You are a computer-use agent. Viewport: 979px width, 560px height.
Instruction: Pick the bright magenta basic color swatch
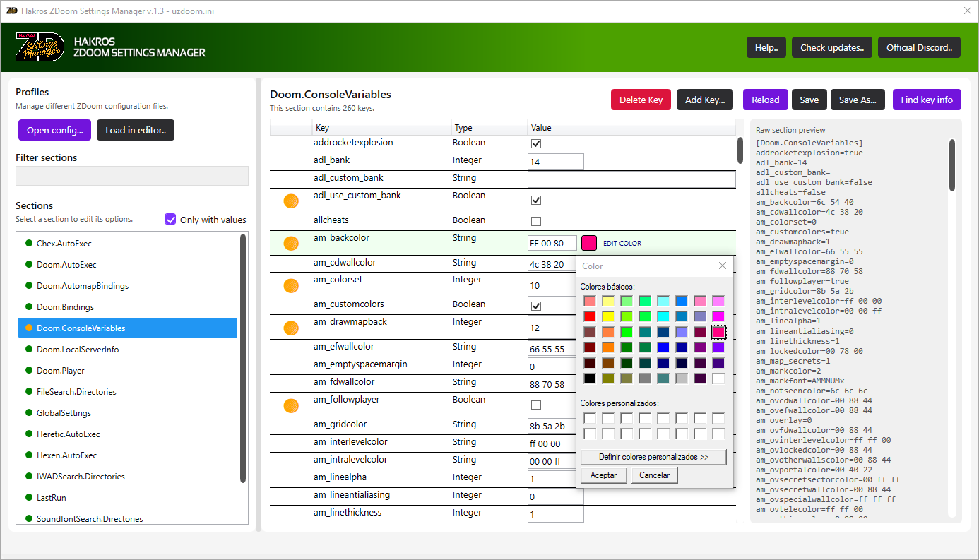(x=718, y=316)
